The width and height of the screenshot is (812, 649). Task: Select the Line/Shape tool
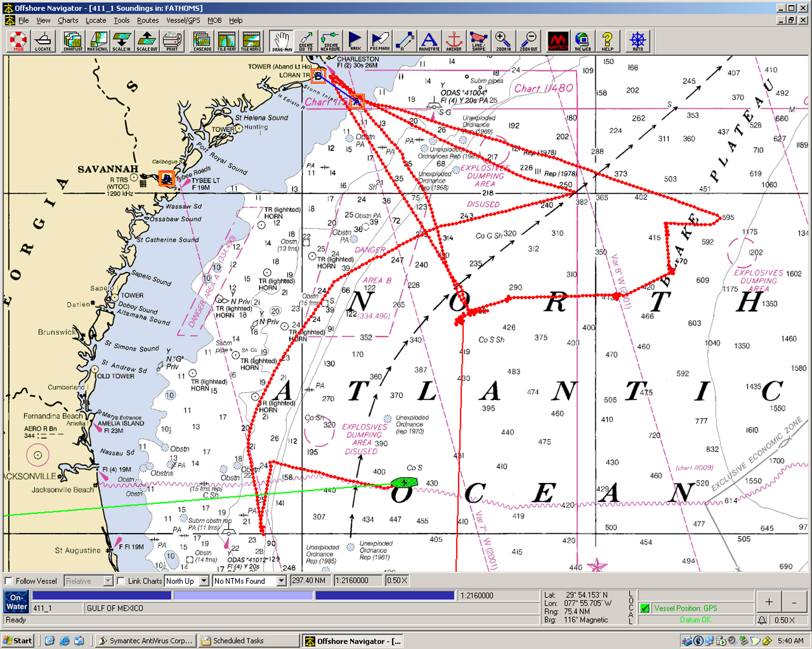[479, 41]
